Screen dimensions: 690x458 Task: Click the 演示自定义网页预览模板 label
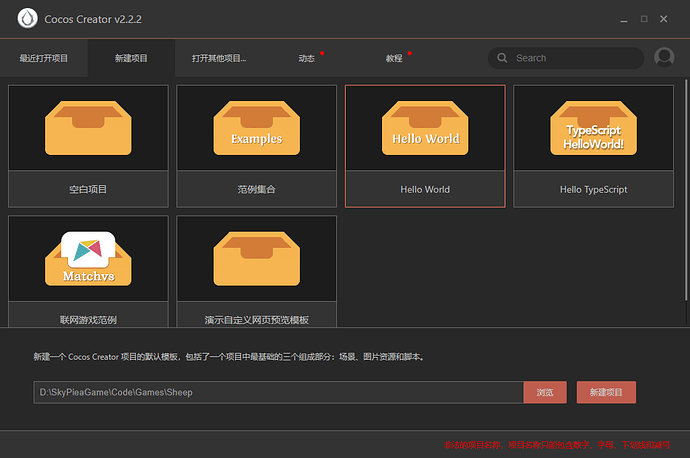pyautogui.click(x=257, y=319)
